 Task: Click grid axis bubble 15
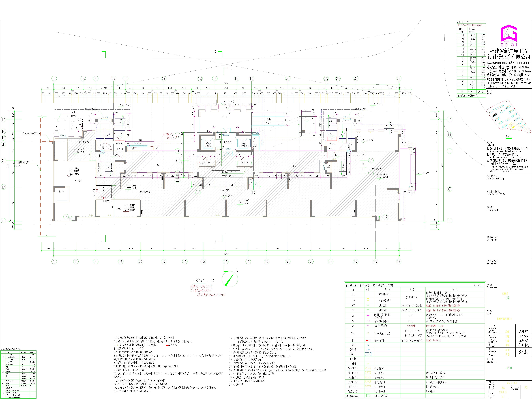pyautogui.click(x=226, y=261)
